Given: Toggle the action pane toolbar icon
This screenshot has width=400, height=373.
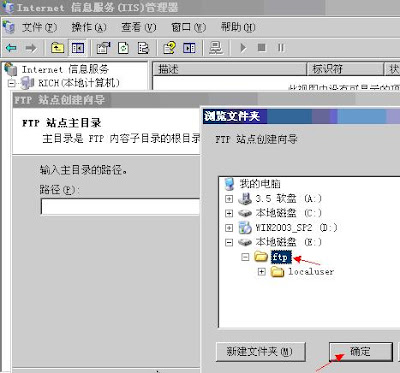Looking at the screenshot, I should 189,48.
